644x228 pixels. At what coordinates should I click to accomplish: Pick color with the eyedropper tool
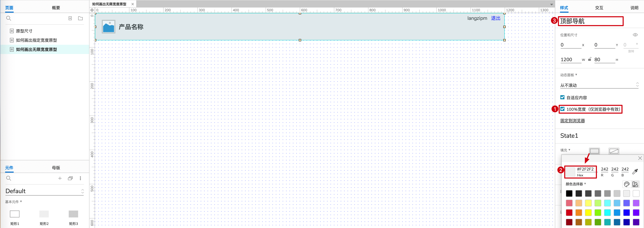[635, 171]
